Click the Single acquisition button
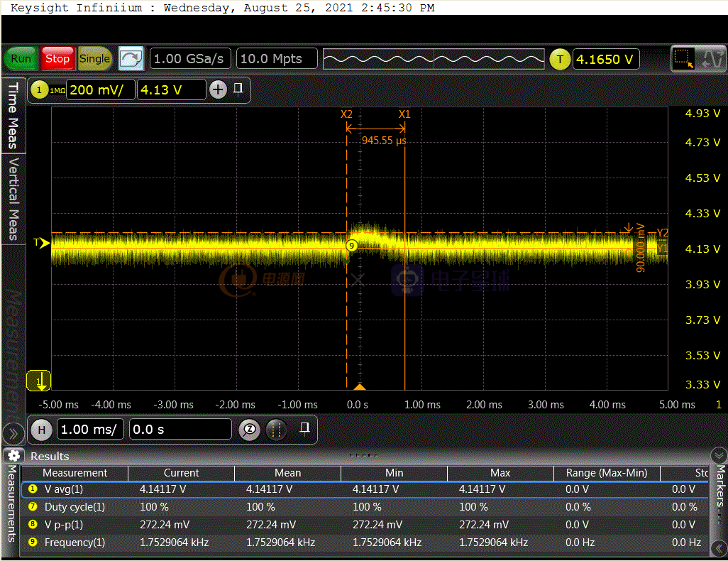The width and height of the screenshot is (728, 561). (x=94, y=59)
